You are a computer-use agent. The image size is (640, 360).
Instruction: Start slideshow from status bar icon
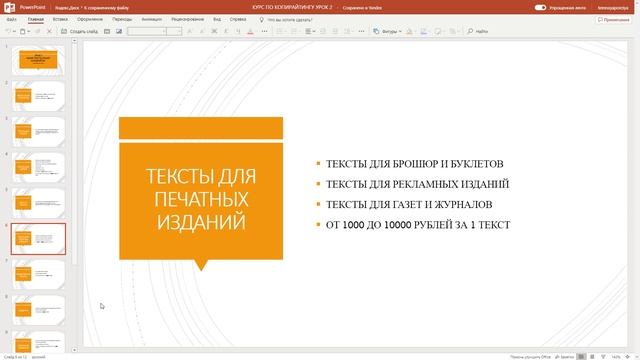coord(603,357)
